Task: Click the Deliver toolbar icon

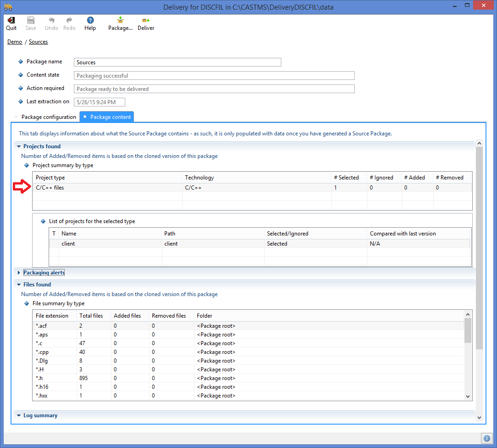Action: tap(146, 21)
